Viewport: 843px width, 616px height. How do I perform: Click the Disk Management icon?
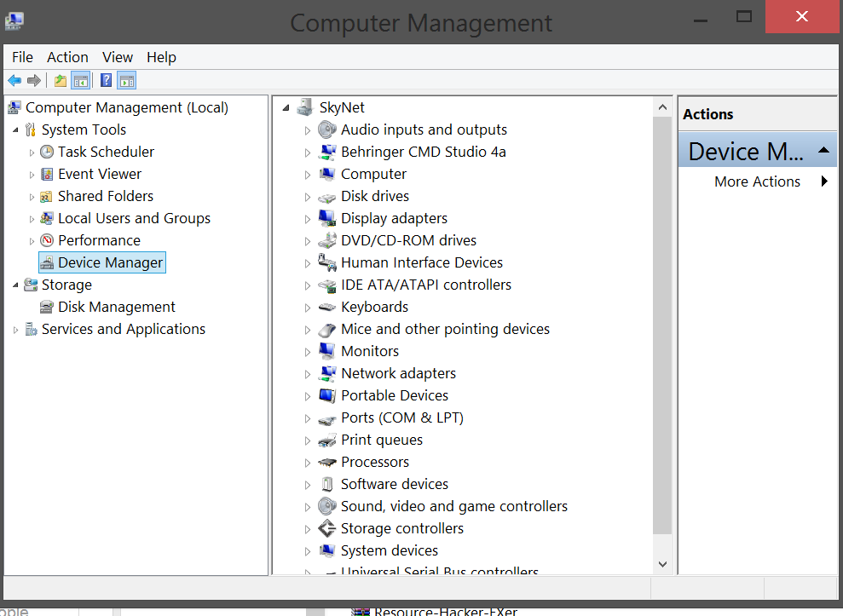tap(47, 307)
